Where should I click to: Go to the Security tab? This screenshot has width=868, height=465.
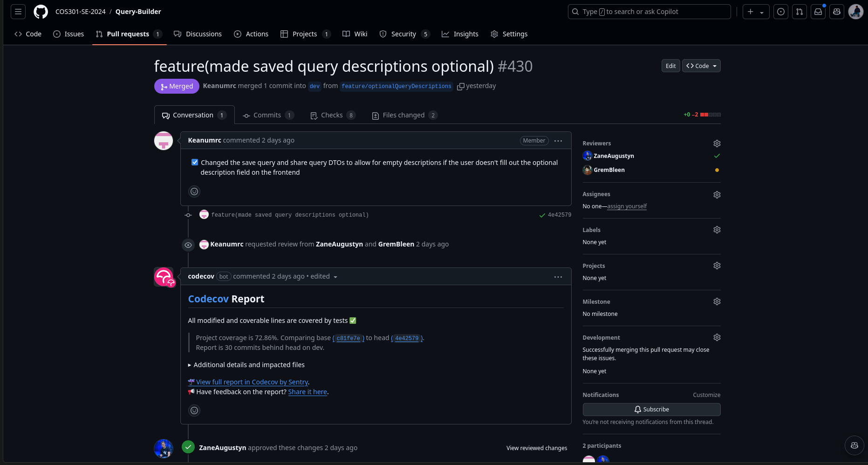pos(404,34)
